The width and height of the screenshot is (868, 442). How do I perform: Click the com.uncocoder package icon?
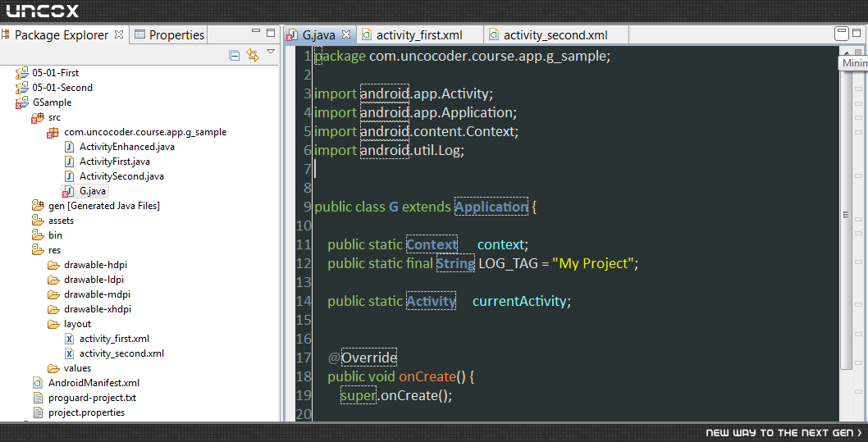click(x=53, y=132)
